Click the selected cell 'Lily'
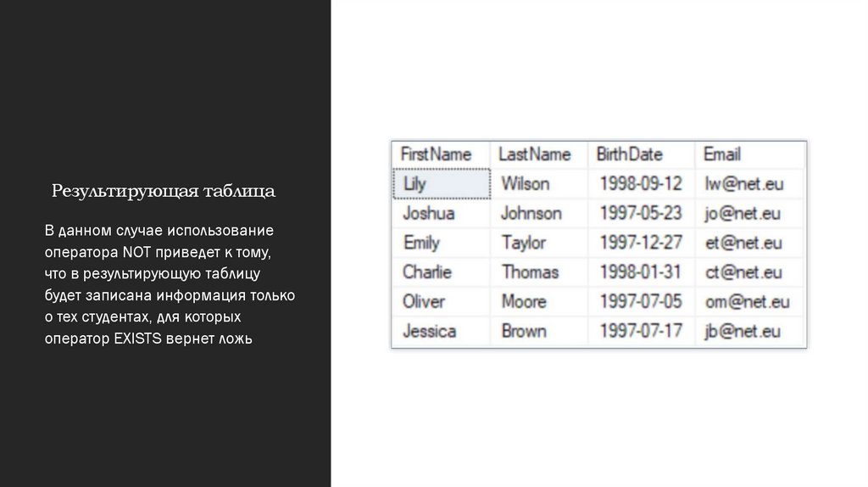 pyautogui.click(x=441, y=183)
